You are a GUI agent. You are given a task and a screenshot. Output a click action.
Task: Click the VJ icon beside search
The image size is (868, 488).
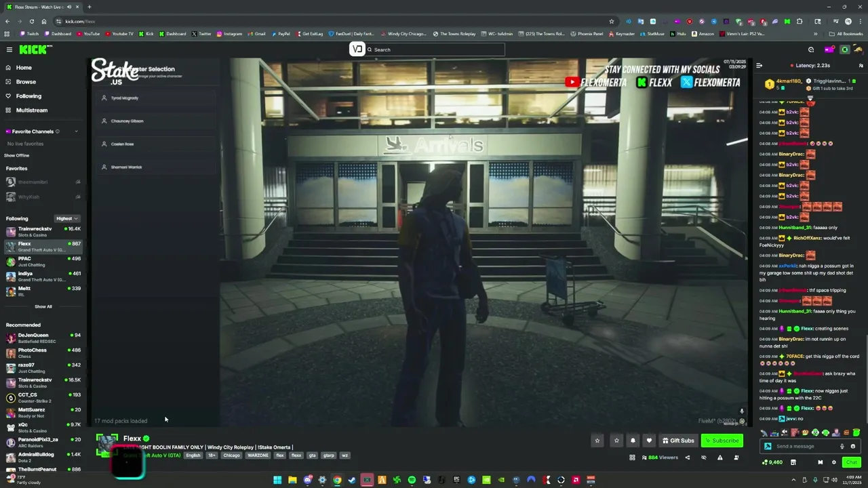coord(357,49)
